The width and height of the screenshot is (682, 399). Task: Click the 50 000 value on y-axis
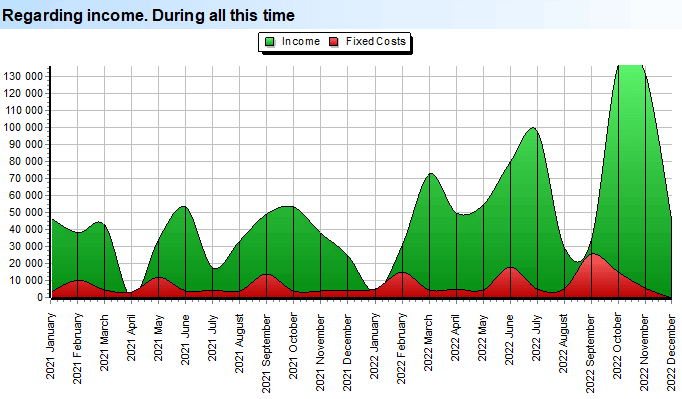click(26, 212)
